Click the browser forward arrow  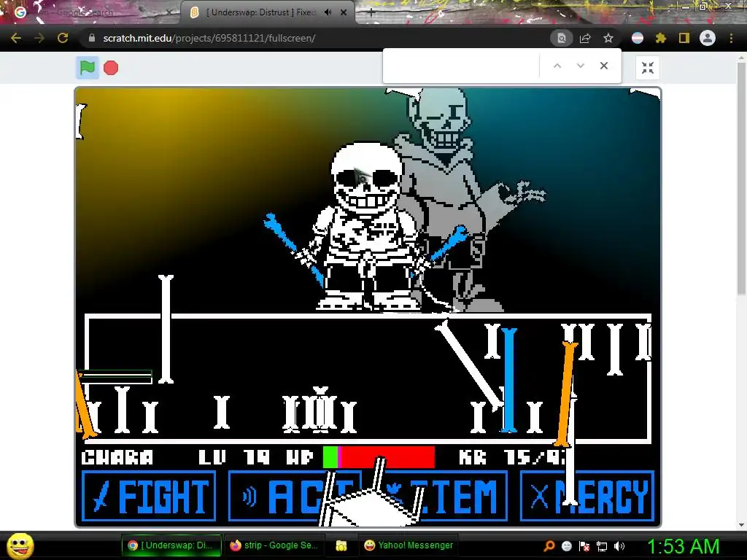(x=39, y=38)
